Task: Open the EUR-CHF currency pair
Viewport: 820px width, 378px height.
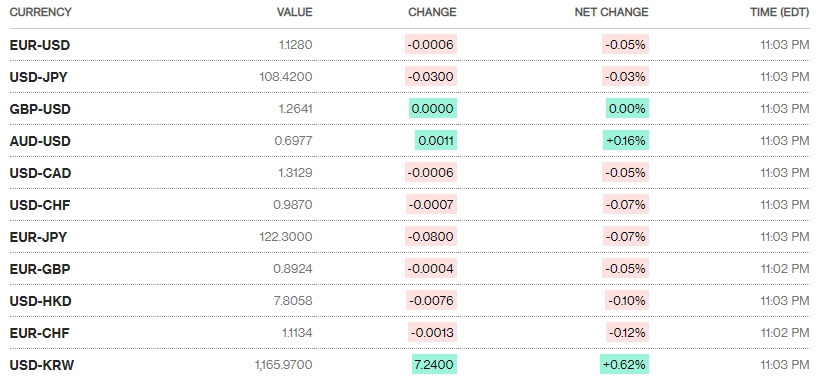Action: click(39, 333)
